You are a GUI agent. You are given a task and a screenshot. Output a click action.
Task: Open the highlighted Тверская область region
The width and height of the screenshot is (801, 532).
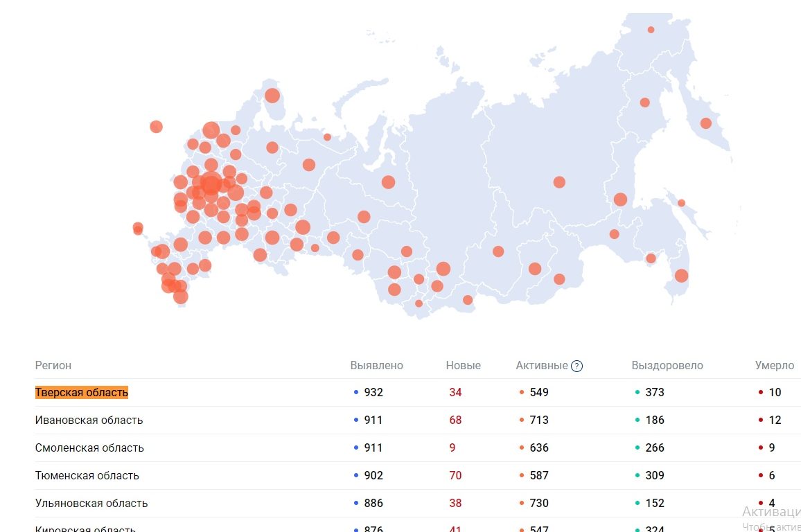(x=81, y=392)
